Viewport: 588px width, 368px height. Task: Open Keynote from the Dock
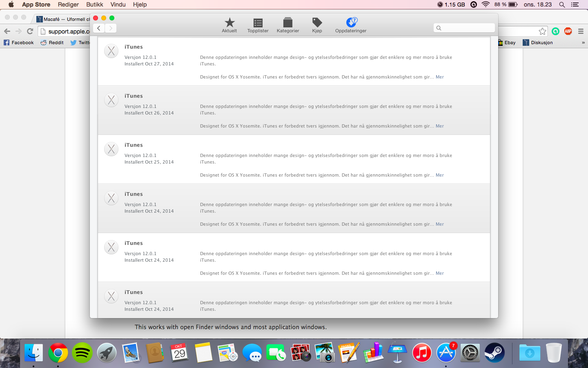(397, 352)
